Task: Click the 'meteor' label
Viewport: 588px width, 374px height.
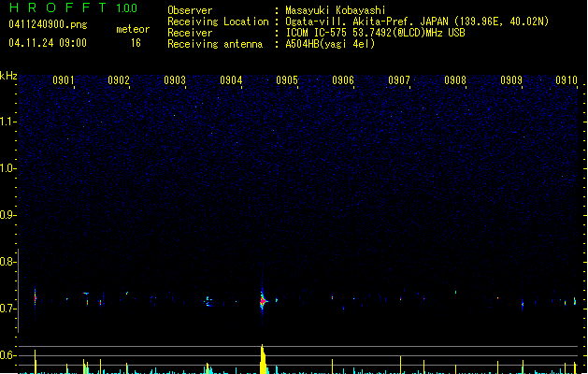Action: (x=133, y=29)
